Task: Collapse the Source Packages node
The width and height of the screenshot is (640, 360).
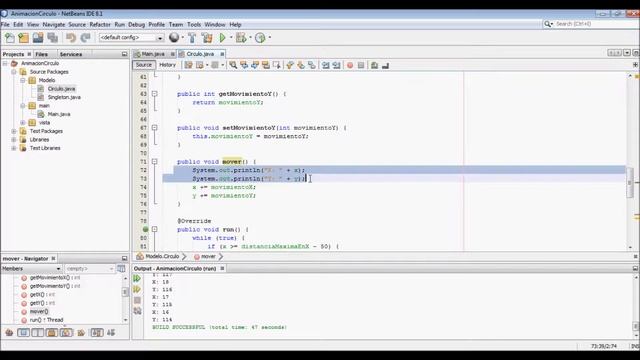Action: tap(14, 72)
